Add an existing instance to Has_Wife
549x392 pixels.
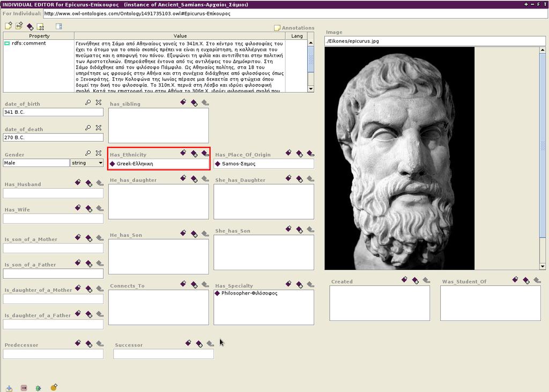tap(89, 209)
